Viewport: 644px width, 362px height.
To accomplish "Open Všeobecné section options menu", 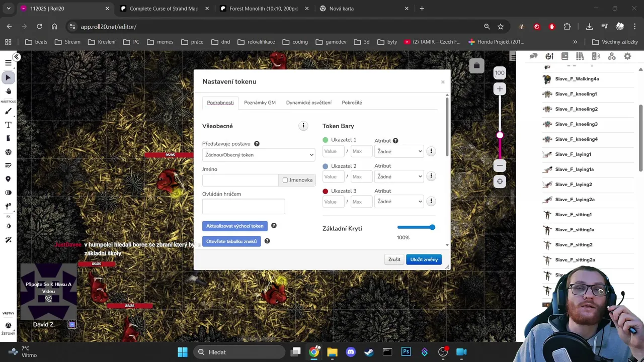I will coord(303,126).
